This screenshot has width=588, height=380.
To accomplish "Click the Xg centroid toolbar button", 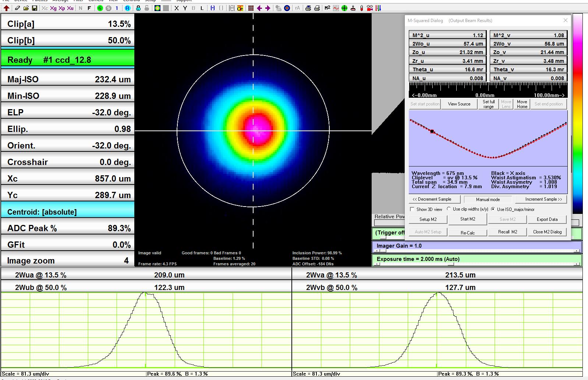I will click(53, 8).
